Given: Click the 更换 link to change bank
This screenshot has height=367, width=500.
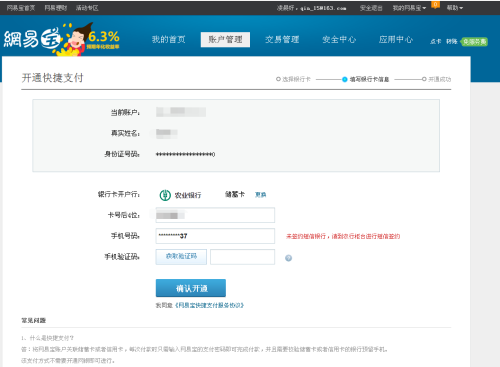Looking at the screenshot, I should 260,195.
